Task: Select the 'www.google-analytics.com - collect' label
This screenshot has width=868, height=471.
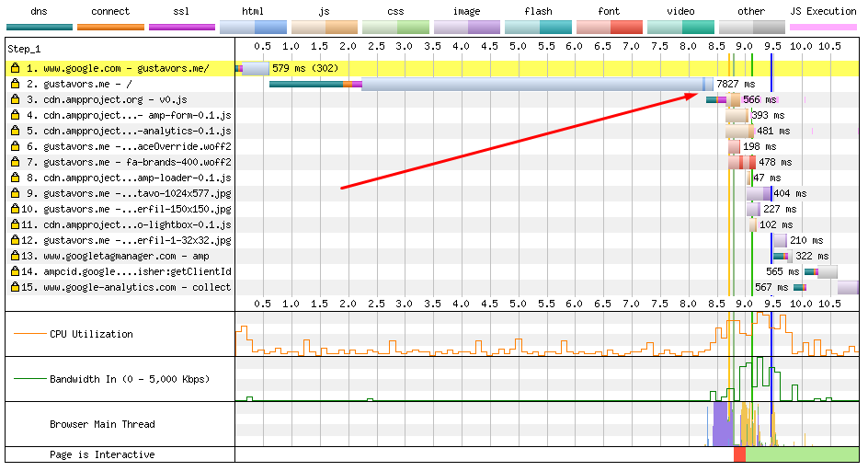Action: tap(137, 287)
